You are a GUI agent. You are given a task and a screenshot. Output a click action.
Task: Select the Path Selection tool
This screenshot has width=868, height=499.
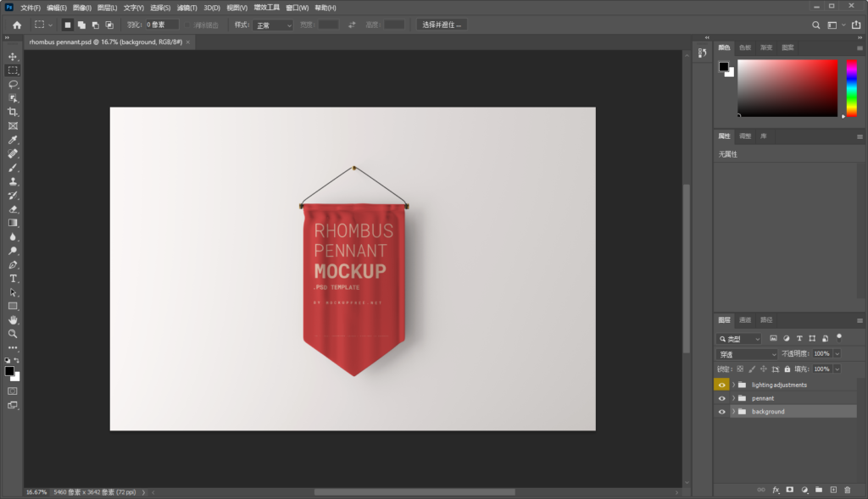(13, 292)
